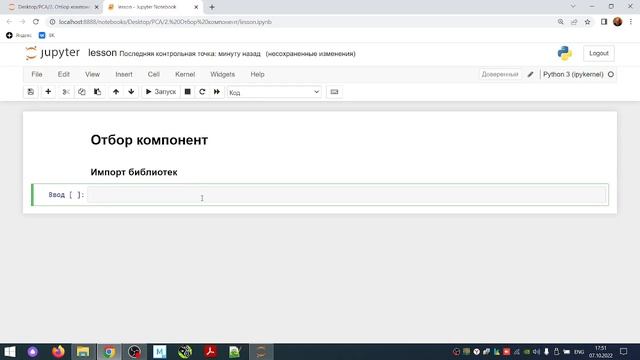Open the Edit menu
The width and height of the screenshot is (640, 360).
pos(64,74)
